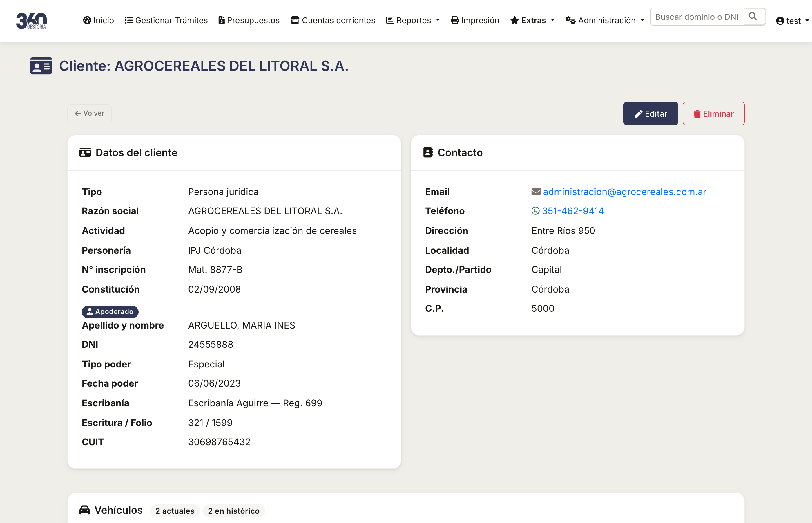Expand the Administración dropdown
812x523 pixels.
[605, 20]
